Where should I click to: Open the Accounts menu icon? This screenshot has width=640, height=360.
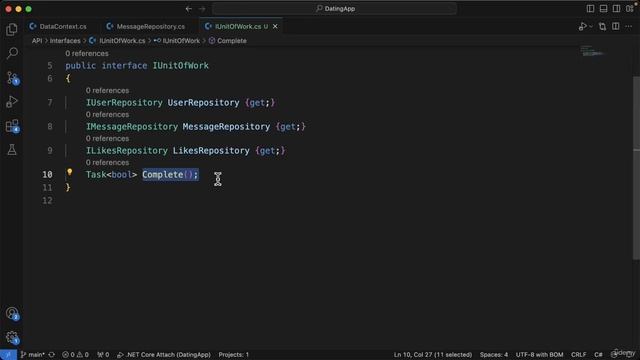[12, 313]
